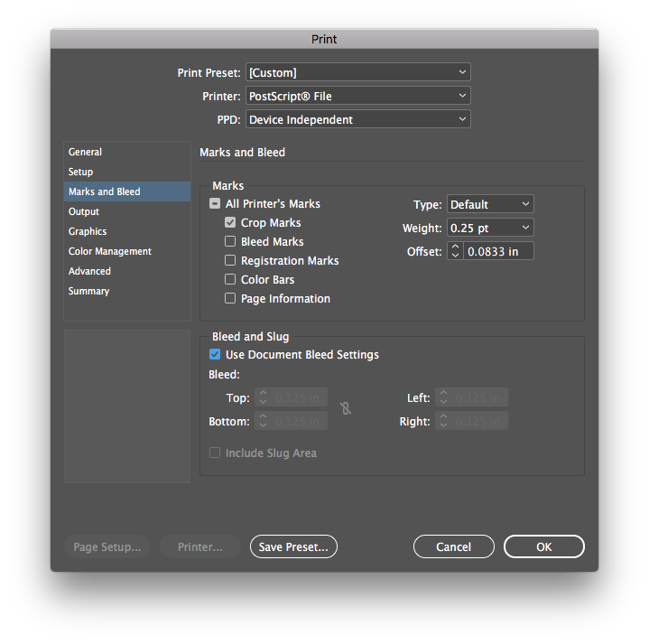The image size is (649, 644).
Task: Open the Print Preset dropdown
Action: (x=358, y=72)
